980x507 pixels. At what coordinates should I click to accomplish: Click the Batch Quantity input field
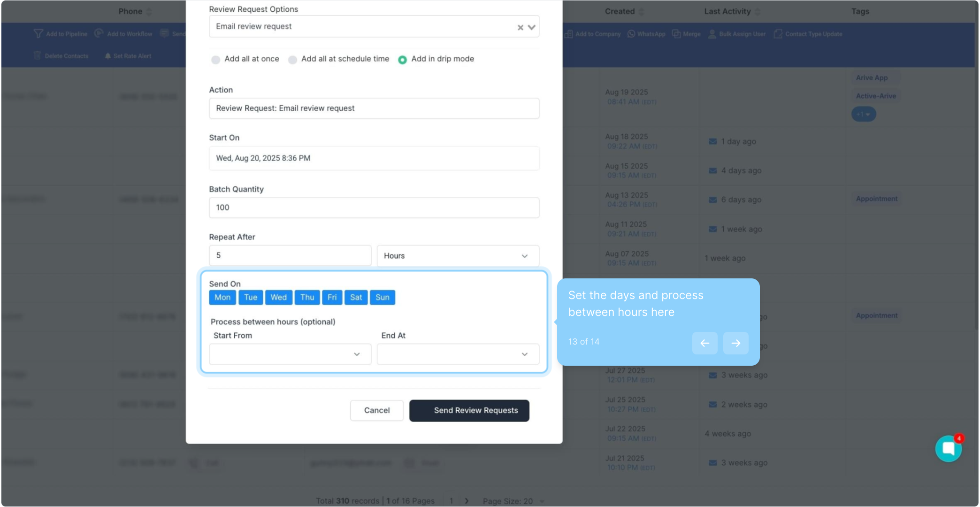tap(374, 207)
